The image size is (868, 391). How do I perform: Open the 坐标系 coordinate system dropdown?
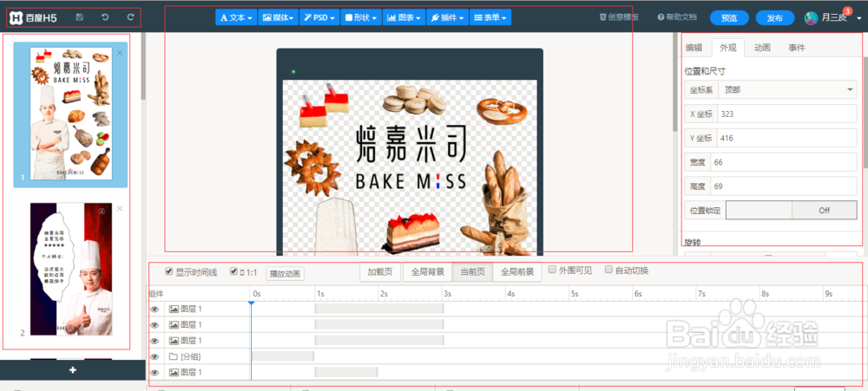click(786, 89)
